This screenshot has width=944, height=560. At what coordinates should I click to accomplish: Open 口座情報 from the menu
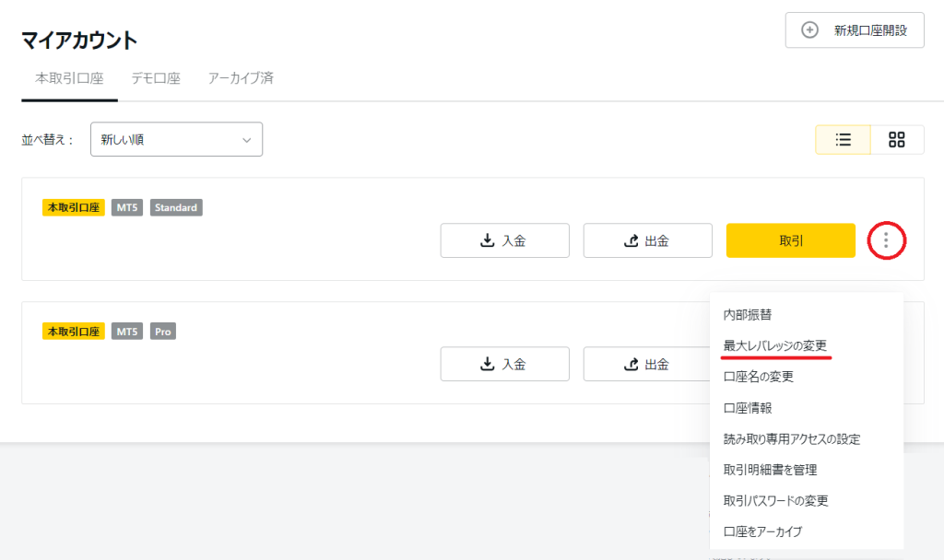[x=748, y=408]
